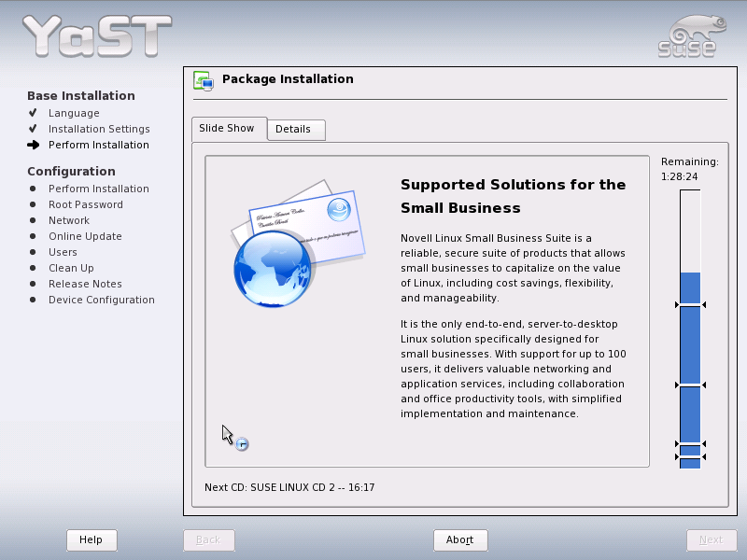Click the SUSE chameleon logo
747x560 pixels.
point(692,36)
